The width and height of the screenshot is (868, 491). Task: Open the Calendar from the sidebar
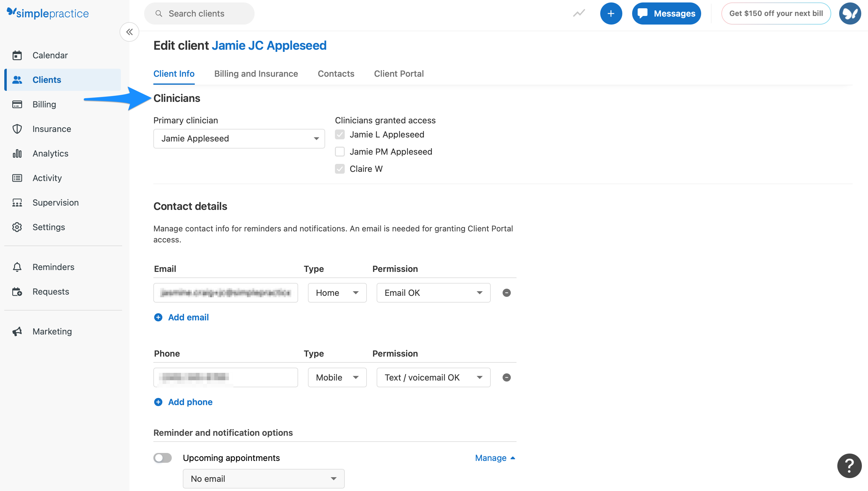pyautogui.click(x=50, y=55)
